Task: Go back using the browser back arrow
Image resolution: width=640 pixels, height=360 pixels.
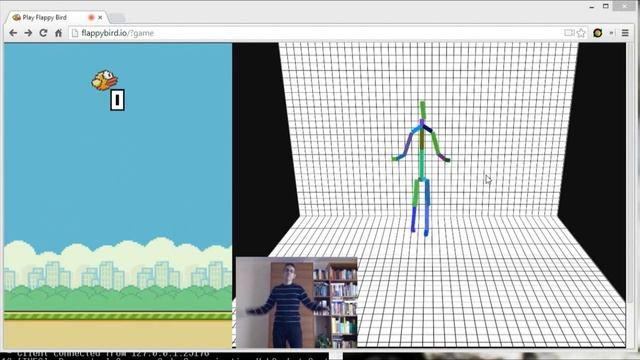Action: [x=13, y=33]
